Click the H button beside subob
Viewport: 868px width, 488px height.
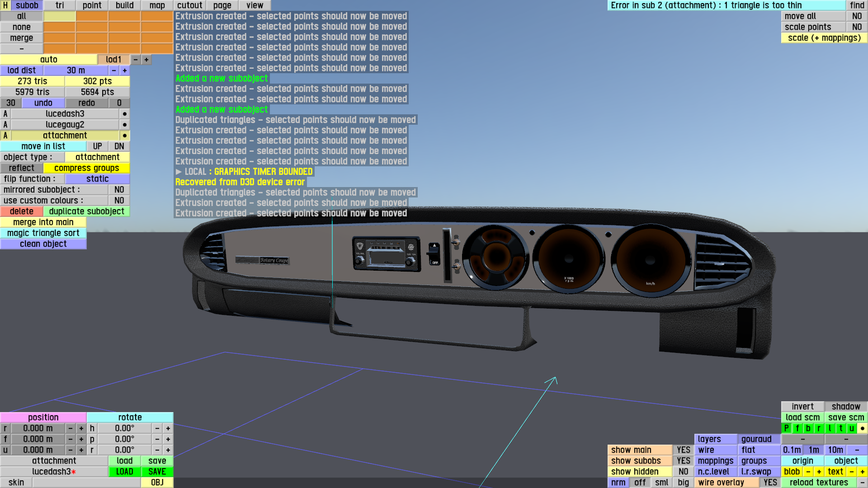5,5
